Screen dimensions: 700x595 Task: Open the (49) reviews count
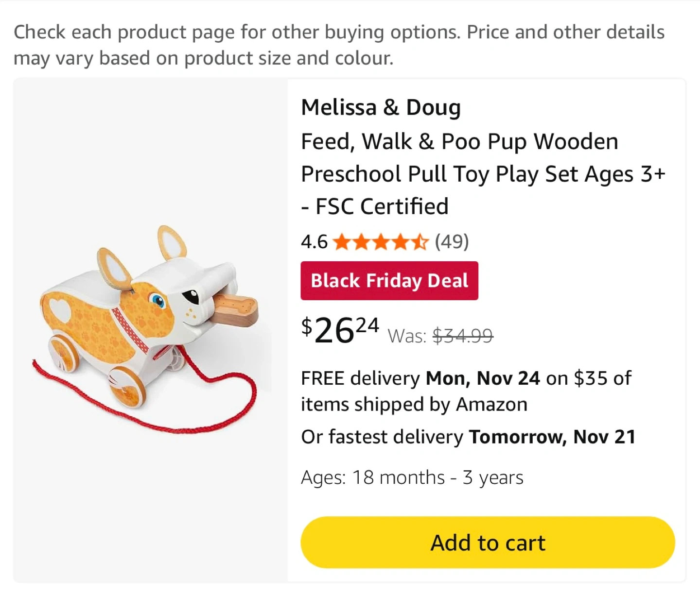click(x=452, y=241)
